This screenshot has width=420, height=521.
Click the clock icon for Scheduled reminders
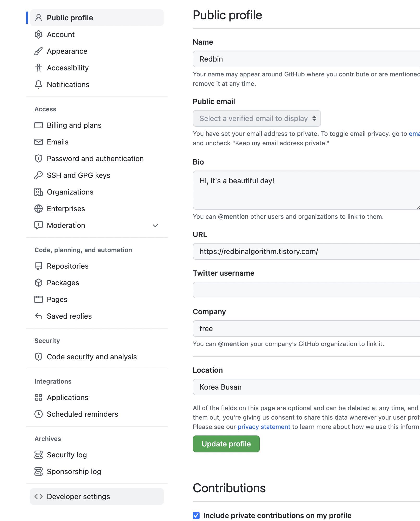pos(39,414)
